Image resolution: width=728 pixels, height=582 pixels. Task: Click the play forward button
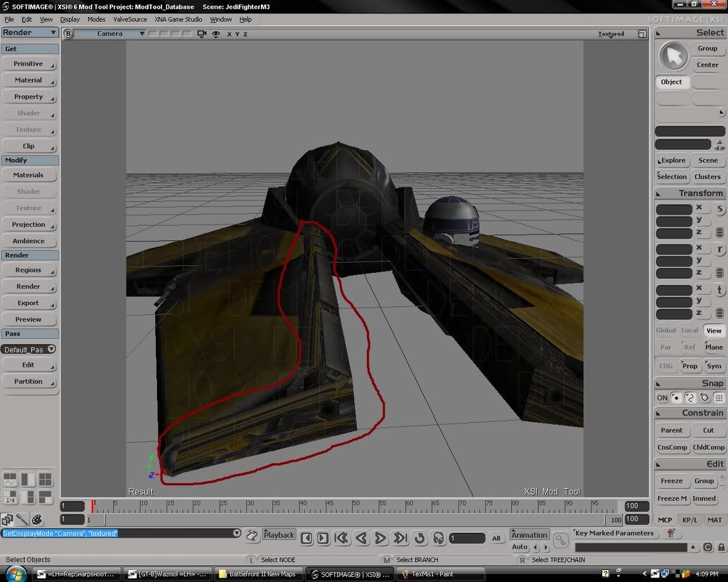380,539
